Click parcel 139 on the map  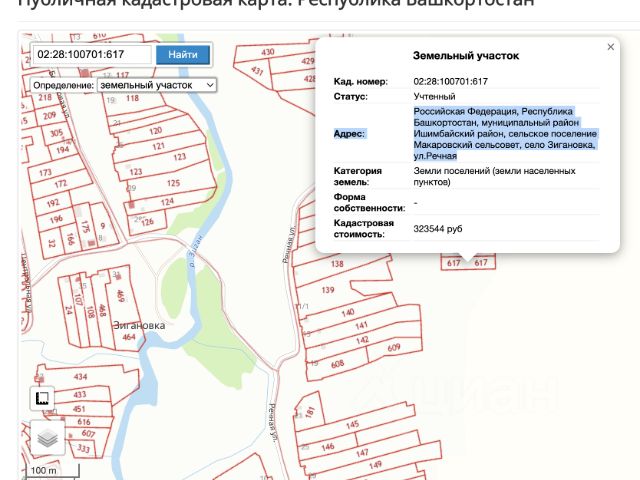tap(328, 290)
